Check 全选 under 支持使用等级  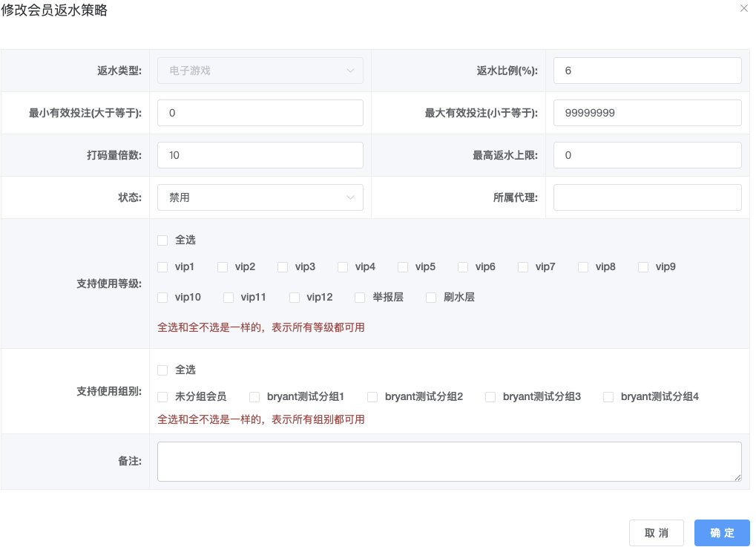click(162, 240)
